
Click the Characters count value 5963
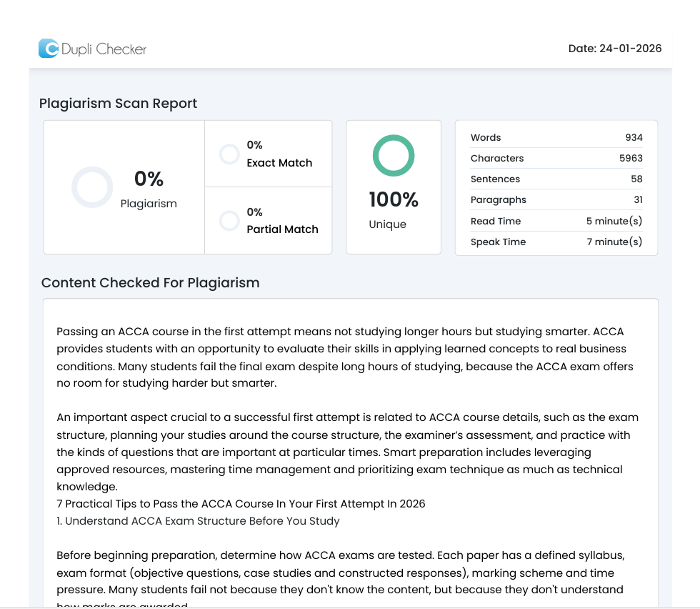(x=631, y=159)
